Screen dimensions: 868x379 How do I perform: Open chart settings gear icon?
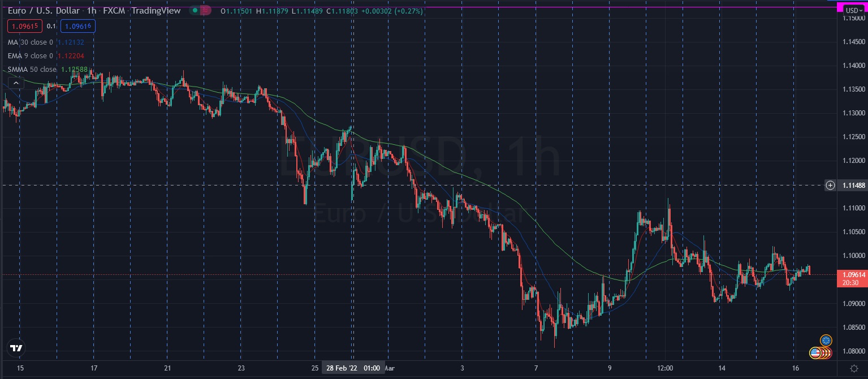pos(854,368)
